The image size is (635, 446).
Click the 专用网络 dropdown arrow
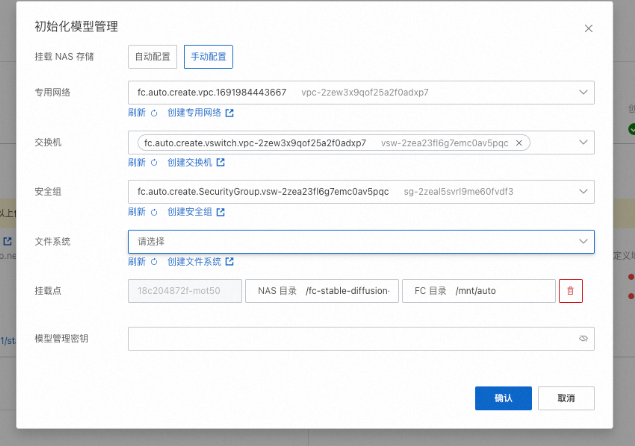[583, 92]
